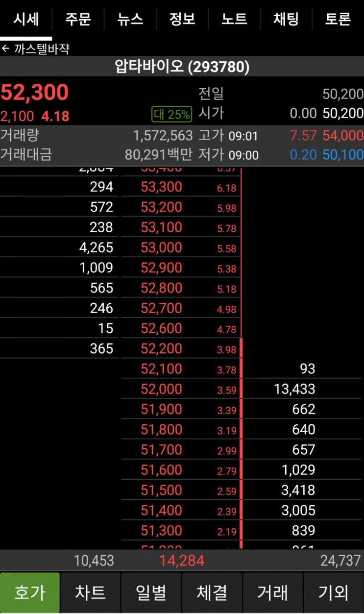Select ask price 52,800
Image resolution: width=364 pixels, height=614 pixels.
161,288
